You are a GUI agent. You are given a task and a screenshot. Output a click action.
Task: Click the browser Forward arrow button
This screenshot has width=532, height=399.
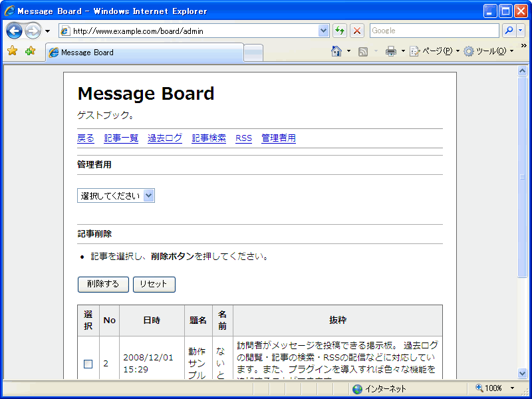coord(33,31)
